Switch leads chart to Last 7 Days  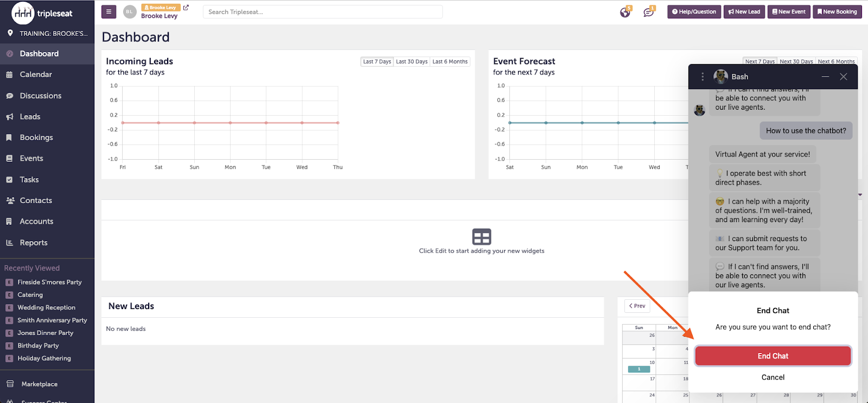click(x=376, y=62)
